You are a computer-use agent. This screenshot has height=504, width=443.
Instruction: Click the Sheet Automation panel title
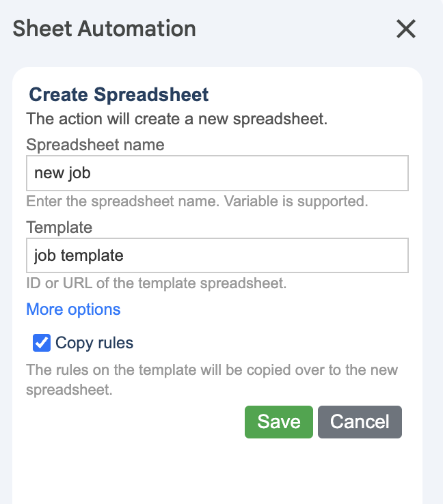tap(105, 29)
